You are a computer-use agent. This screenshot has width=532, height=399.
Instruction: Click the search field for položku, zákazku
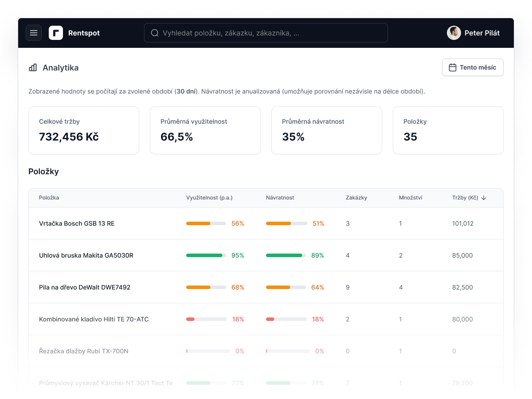[266, 33]
